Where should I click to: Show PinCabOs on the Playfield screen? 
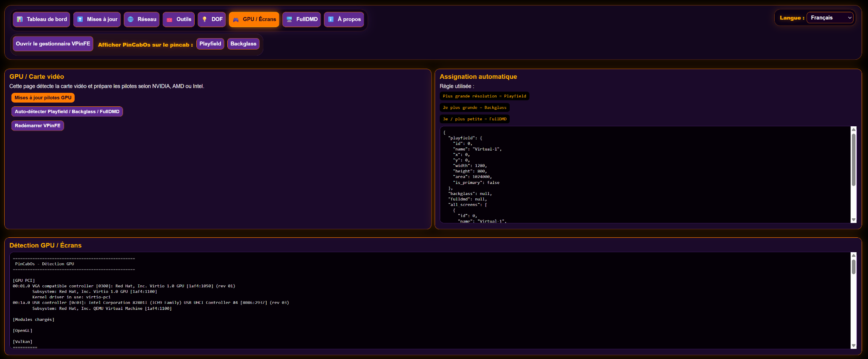(x=210, y=44)
